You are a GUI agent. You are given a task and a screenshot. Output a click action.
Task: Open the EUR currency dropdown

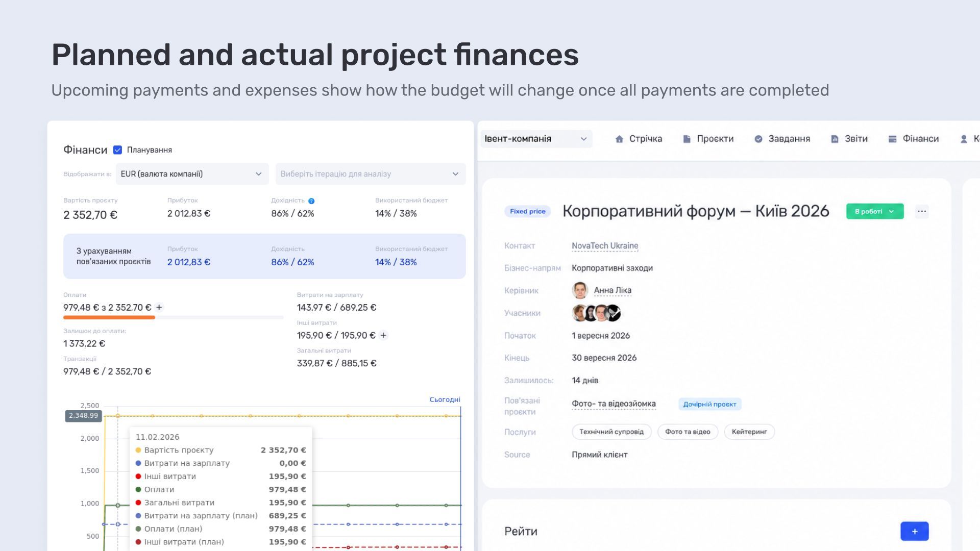coord(192,174)
